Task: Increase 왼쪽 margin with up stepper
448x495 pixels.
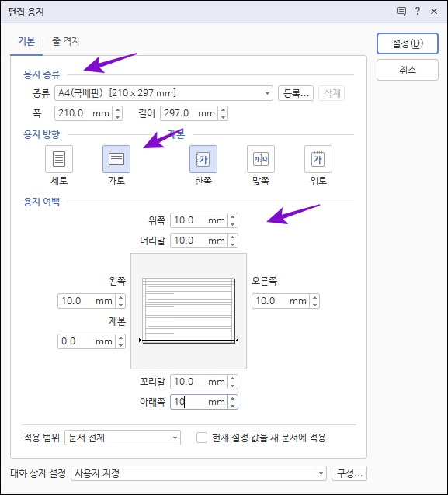Action: click(120, 298)
